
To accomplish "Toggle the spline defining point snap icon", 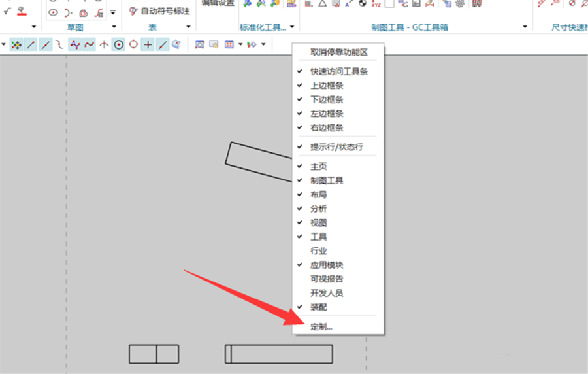I will (90, 45).
